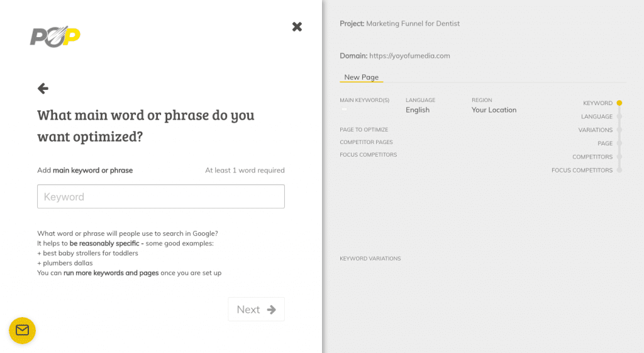The width and height of the screenshot is (644, 353).
Task: Click the Your Location region value
Action: (x=494, y=110)
